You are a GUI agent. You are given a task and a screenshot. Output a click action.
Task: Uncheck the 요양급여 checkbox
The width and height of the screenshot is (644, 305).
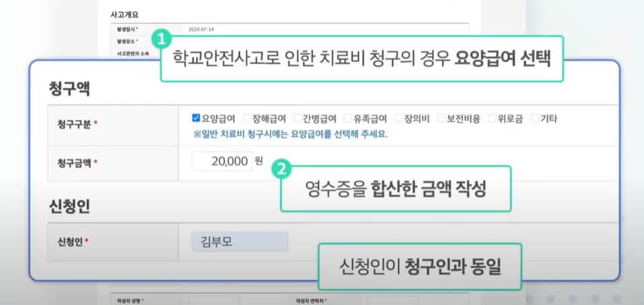(x=196, y=118)
